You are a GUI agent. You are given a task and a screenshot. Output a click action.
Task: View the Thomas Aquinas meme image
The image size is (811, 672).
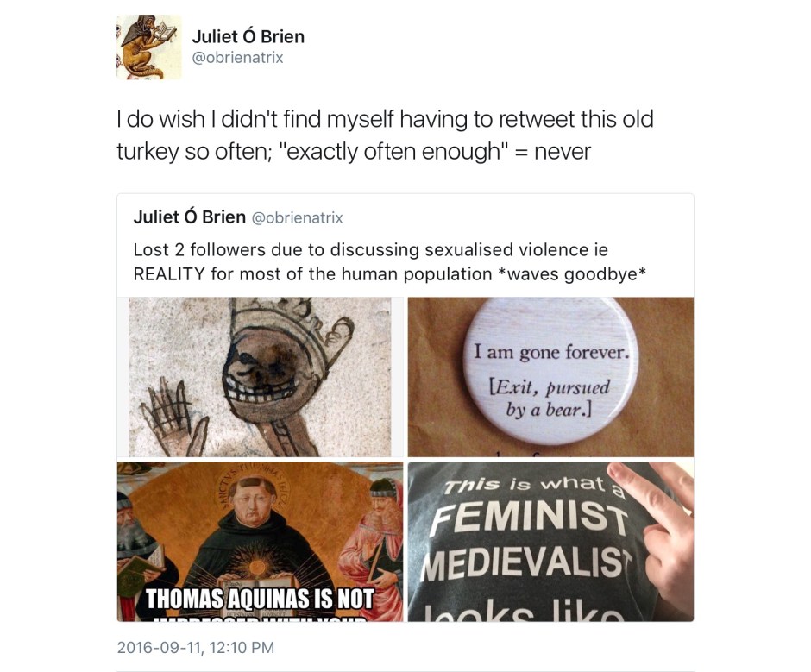(261, 542)
